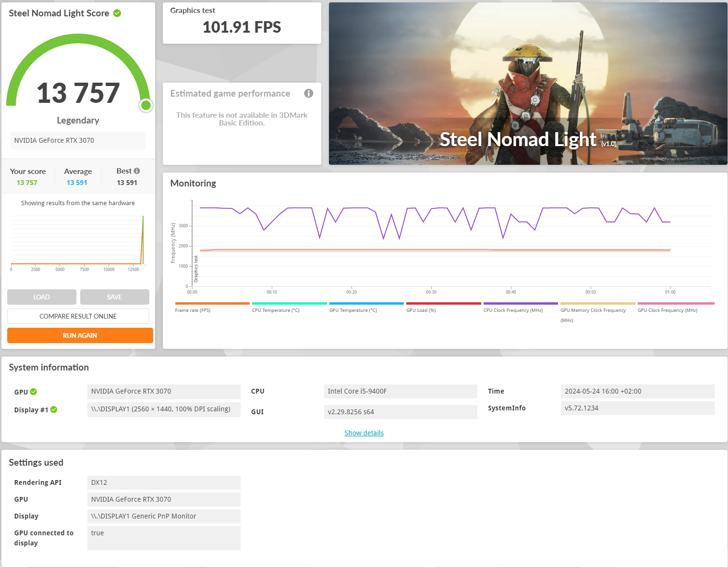
Task: Select the GUI version v2.29.8256 s64
Action: 400,412
